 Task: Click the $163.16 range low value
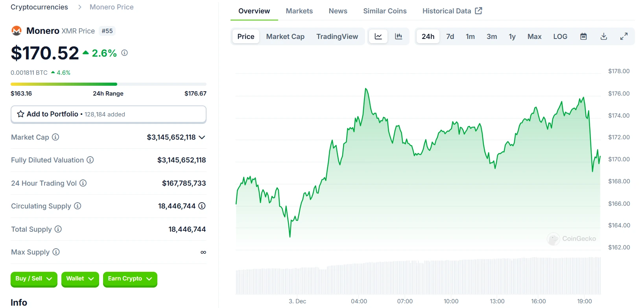tap(21, 94)
